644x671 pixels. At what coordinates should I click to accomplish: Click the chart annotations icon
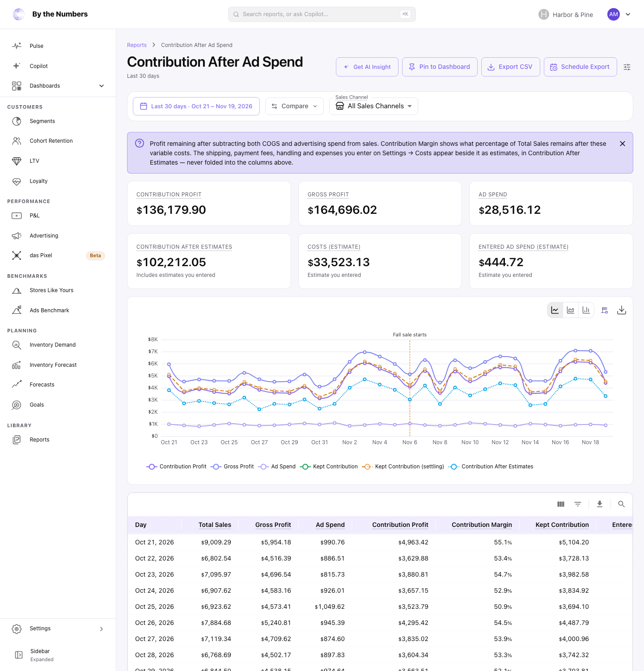(x=605, y=310)
